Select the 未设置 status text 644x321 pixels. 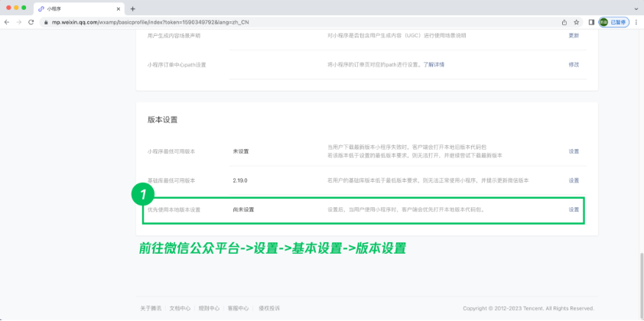pyautogui.click(x=241, y=151)
